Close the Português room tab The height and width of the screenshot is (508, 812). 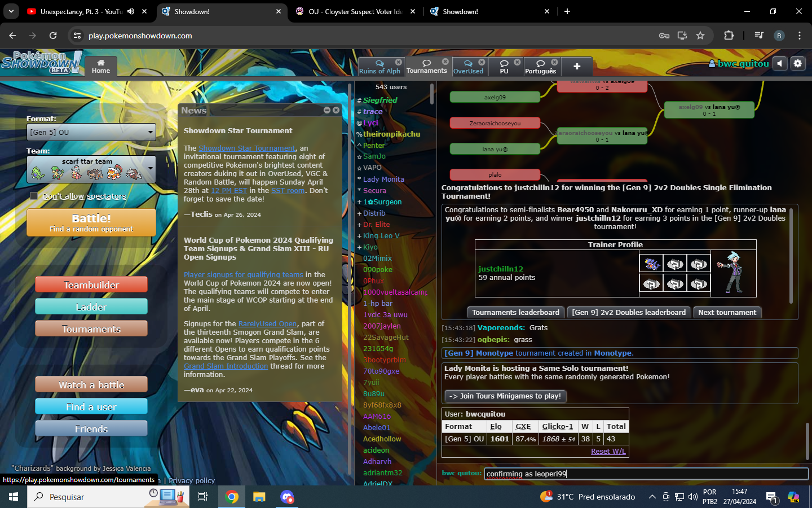click(554, 62)
